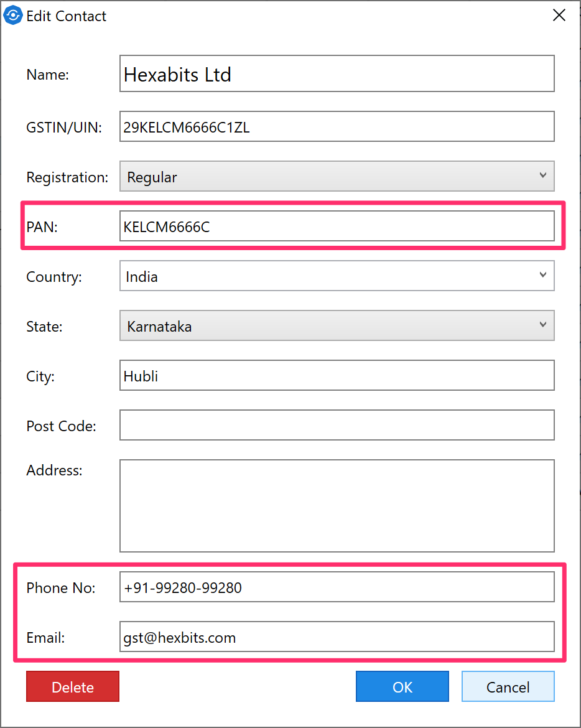The height and width of the screenshot is (728, 581).
Task: Click the app icon in the title bar
Action: 14,16
